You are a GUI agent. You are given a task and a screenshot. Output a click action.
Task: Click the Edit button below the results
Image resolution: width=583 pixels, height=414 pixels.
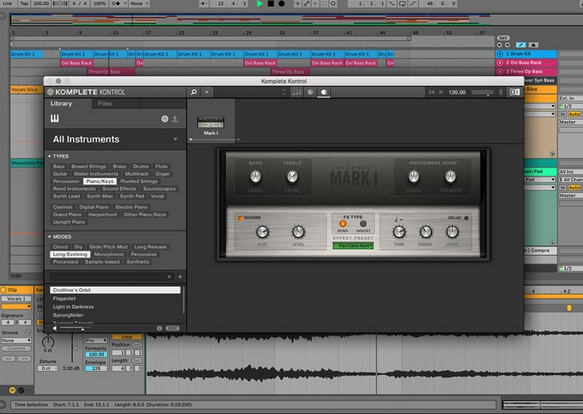tap(172, 328)
